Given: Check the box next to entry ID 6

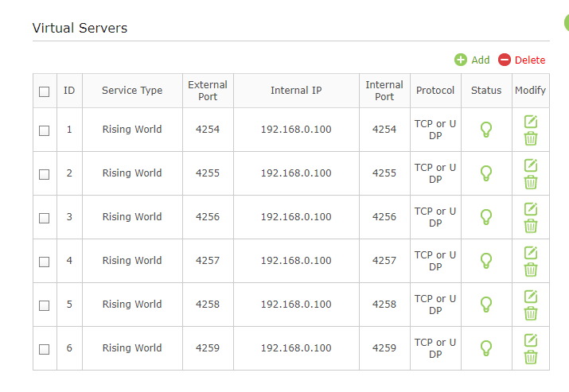Looking at the screenshot, I should tap(45, 349).
